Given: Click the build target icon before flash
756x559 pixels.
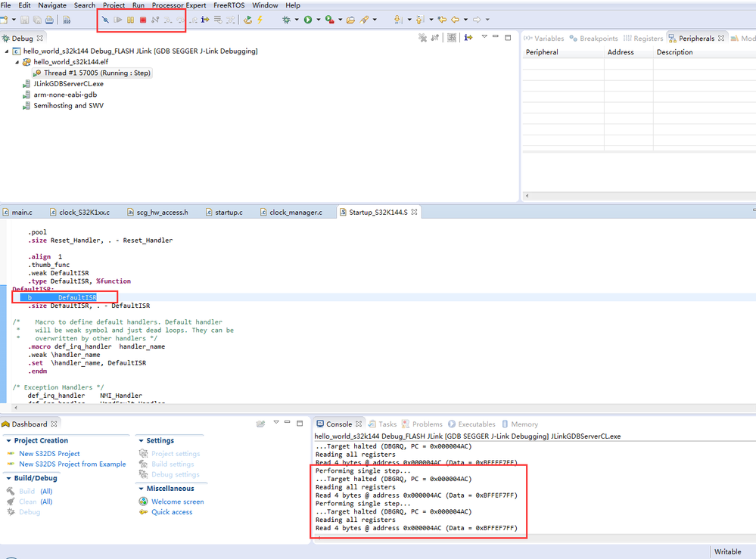Looking at the screenshot, I should 247,20.
